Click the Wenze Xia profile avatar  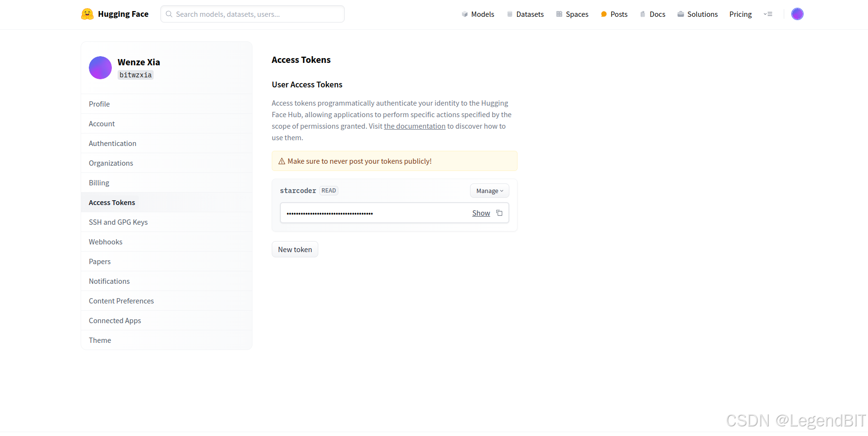(100, 68)
